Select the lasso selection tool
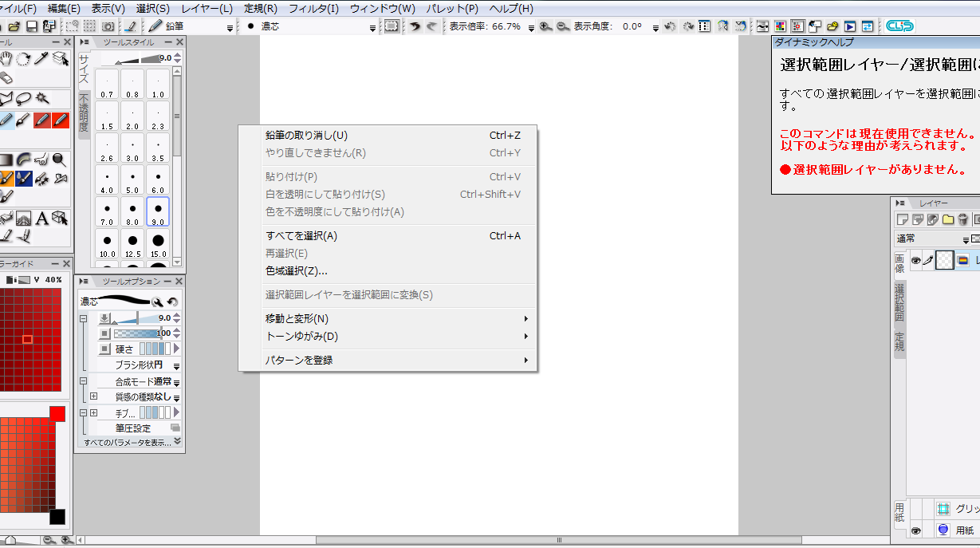Image resolution: width=980 pixels, height=548 pixels. [x=24, y=99]
